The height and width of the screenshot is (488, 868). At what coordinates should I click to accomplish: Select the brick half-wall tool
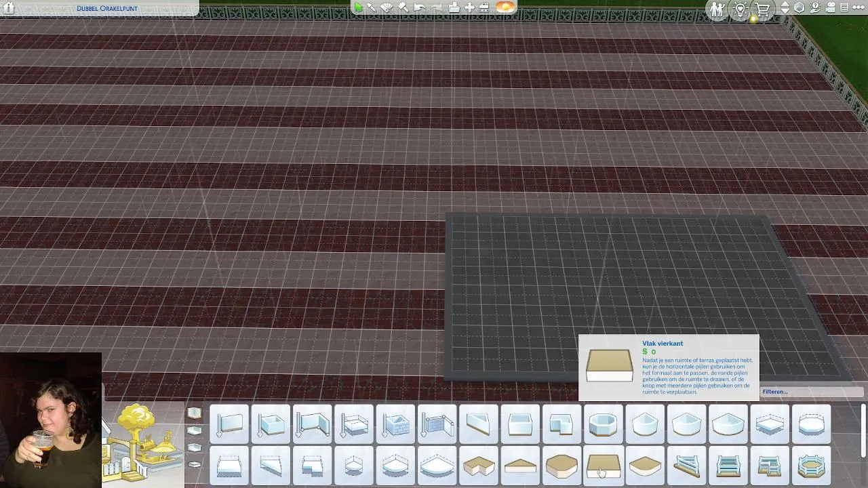[x=437, y=424]
